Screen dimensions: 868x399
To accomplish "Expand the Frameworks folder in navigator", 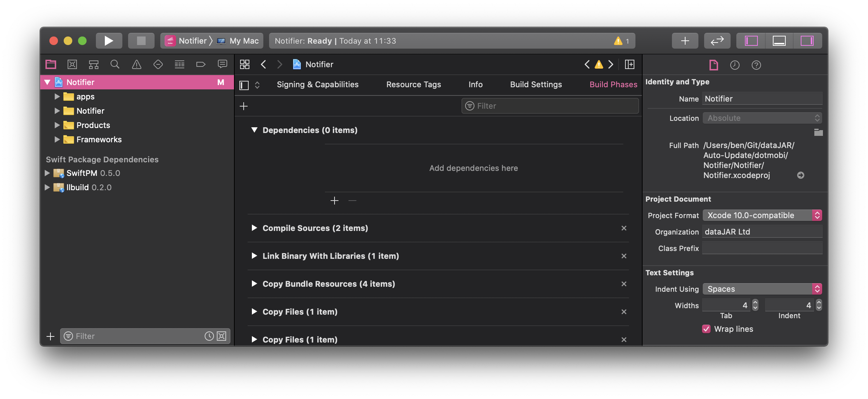I will coord(57,139).
